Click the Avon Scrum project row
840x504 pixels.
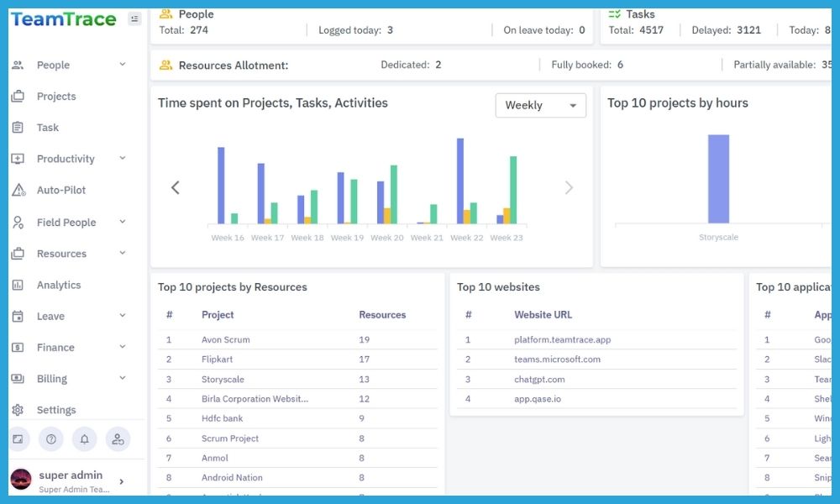(x=297, y=339)
